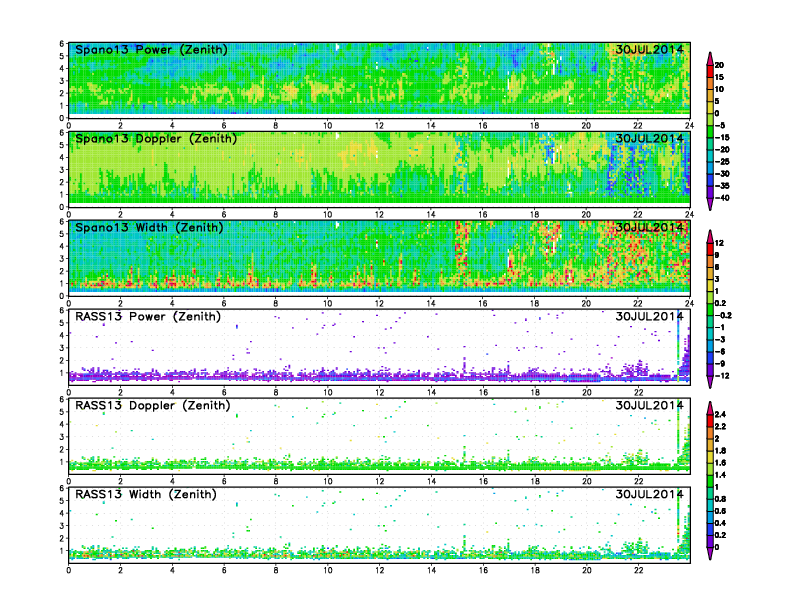This screenshot has width=792, height=612.
Task: Click hour tick "12" below Spano13 Power panel
Action: coord(379,125)
